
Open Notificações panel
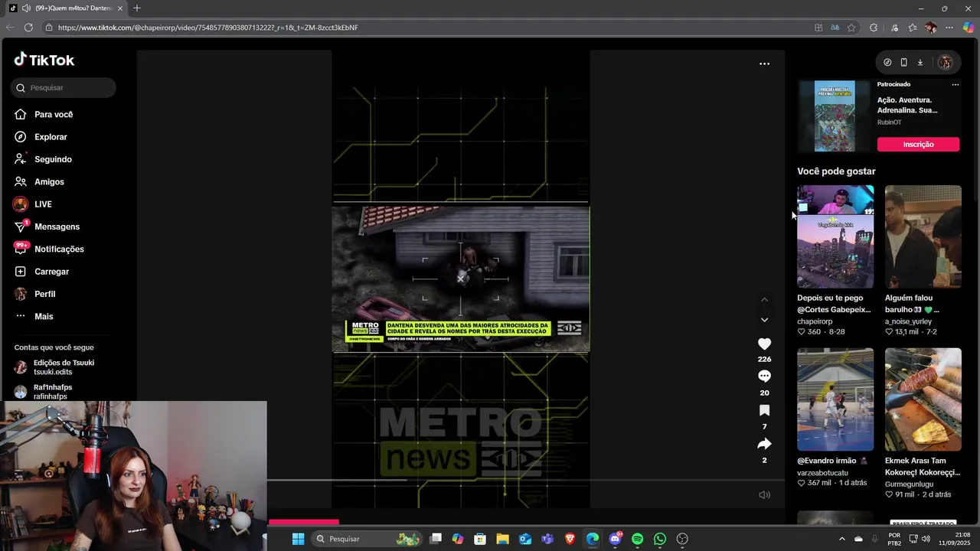coord(49,249)
